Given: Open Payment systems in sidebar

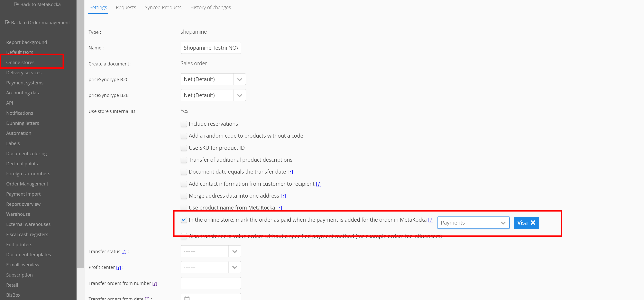Looking at the screenshot, I should (x=25, y=83).
